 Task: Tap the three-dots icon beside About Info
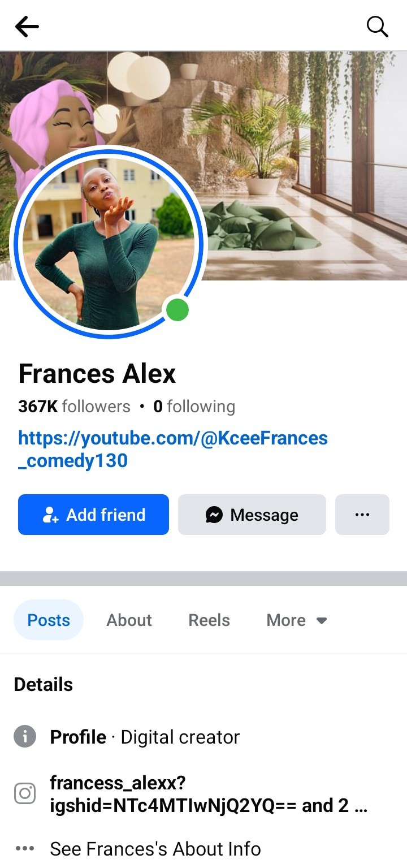(25, 848)
